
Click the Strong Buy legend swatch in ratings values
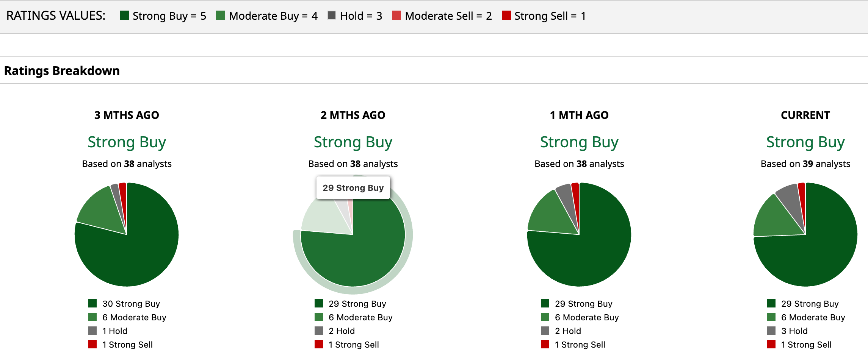click(x=124, y=15)
